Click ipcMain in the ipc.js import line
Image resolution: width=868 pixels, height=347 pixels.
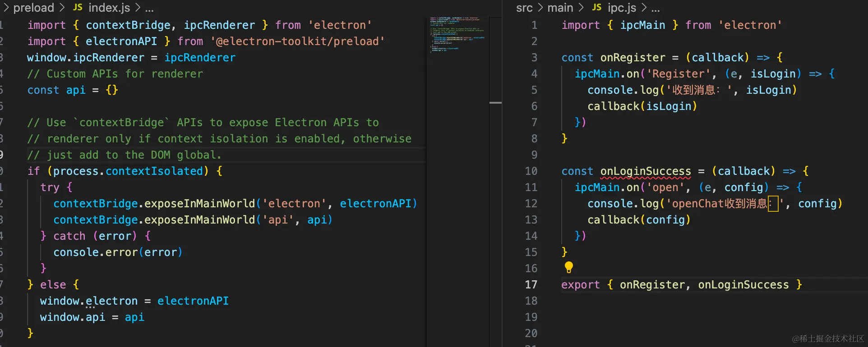642,25
